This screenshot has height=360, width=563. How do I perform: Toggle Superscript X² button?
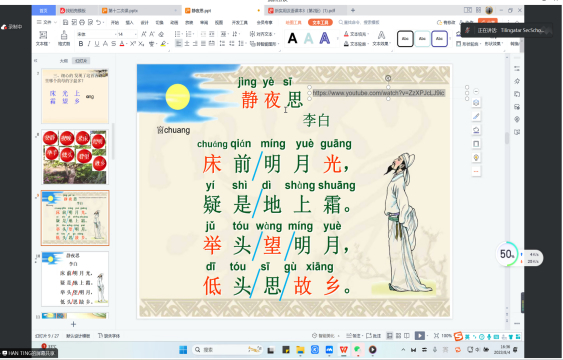[x=132, y=44]
